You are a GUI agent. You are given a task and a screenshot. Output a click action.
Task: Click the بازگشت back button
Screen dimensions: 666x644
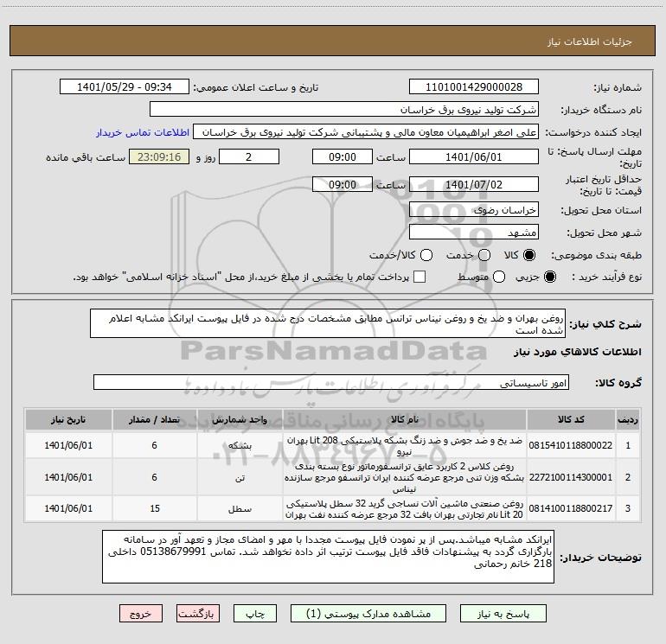pos(198,614)
